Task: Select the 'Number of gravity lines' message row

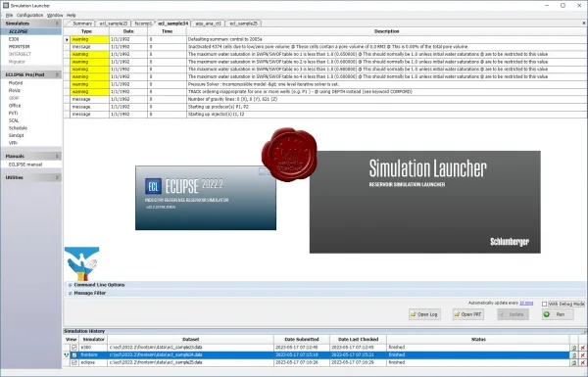Action: (324, 99)
